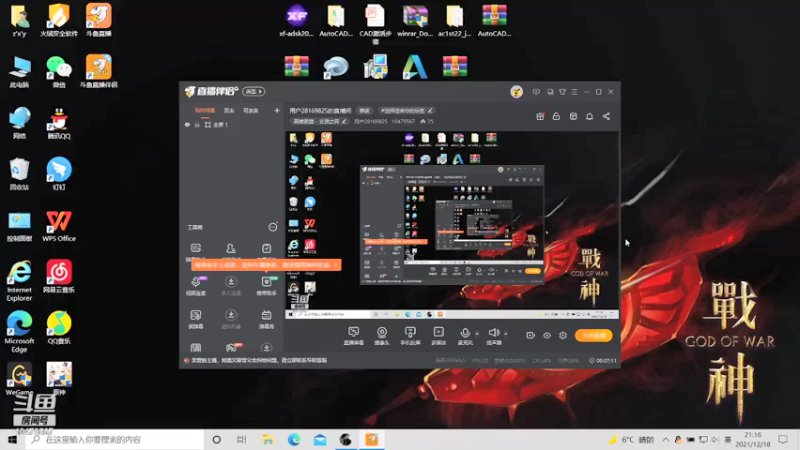Screen dimensions: 800x450
Task: Click the notice text in app status bar
Action: point(259,360)
